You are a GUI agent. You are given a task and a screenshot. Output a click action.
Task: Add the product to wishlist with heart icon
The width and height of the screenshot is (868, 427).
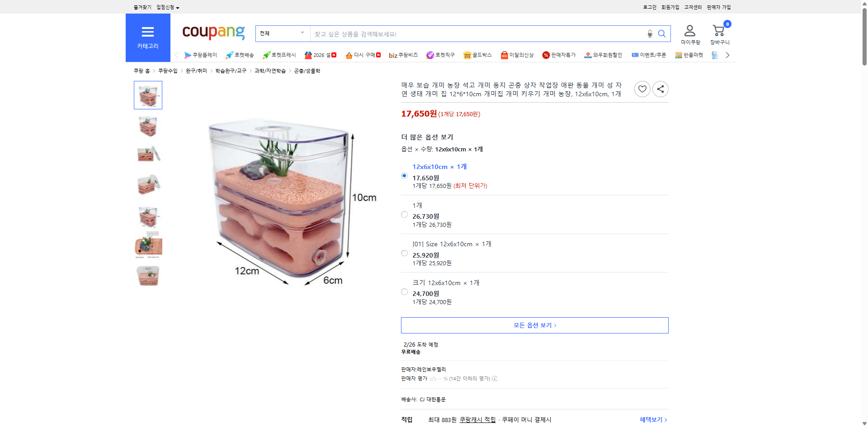coord(642,89)
